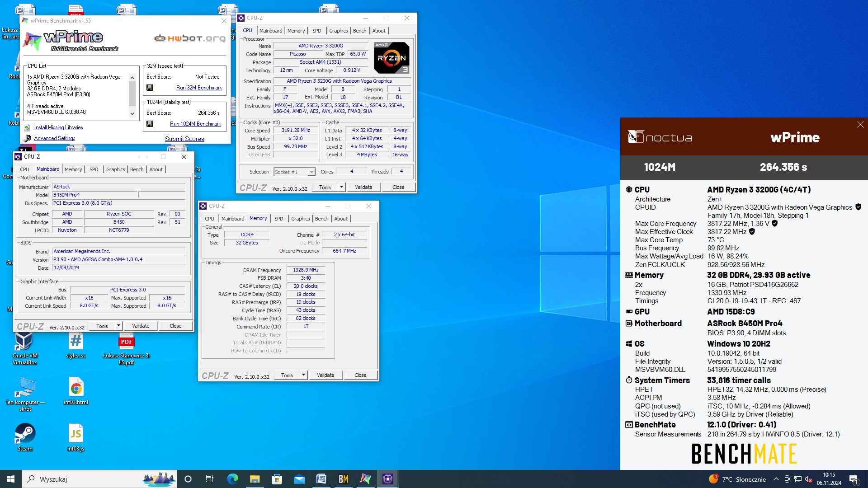
Task: Click the volume muted tray icon
Action: [808, 479]
